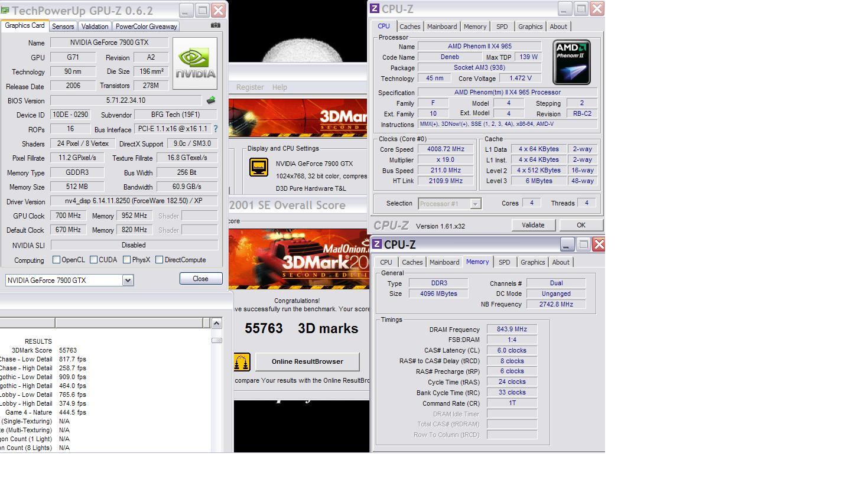Screen dimensions: 868x489
Task: Click the Command Rate 1T value
Action: pyautogui.click(x=512, y=403)
